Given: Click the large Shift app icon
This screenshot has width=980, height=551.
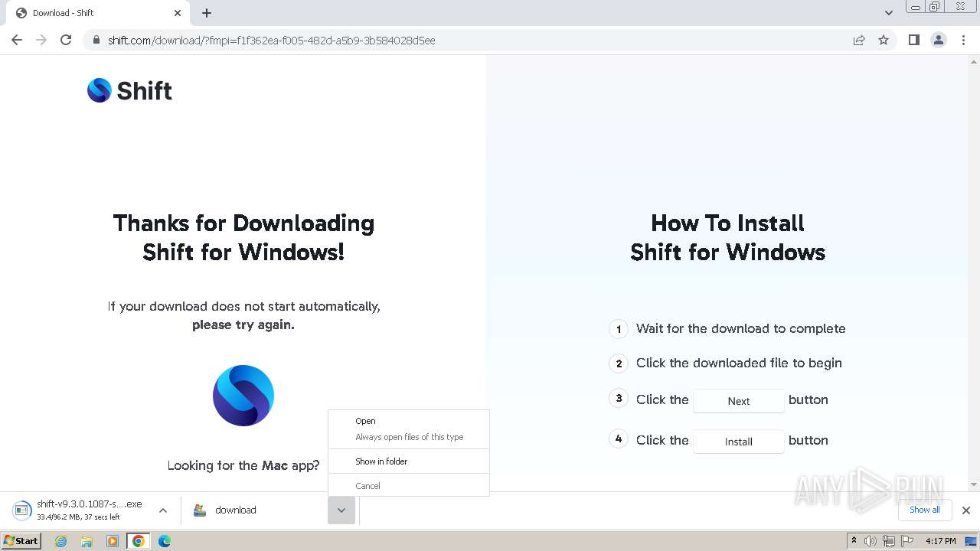Looking at the screenshot, I should click(243, 396).
